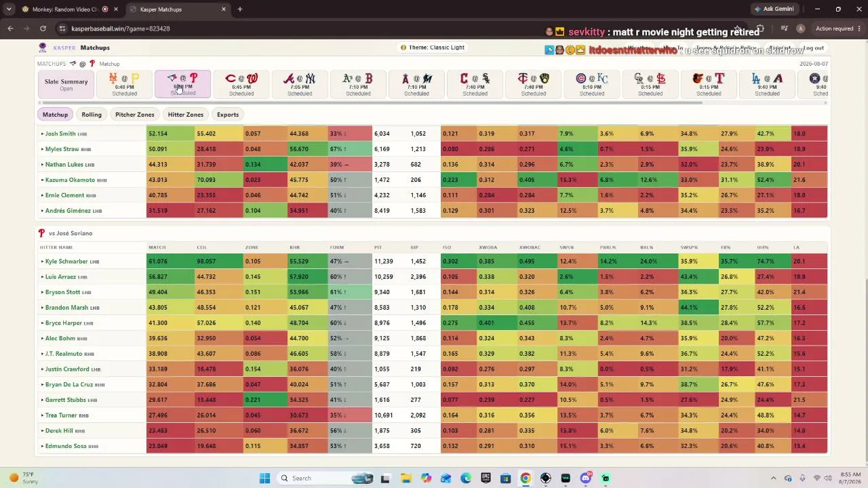868x488 pixels.
Task: Switch to the Rolling tab
Action: (92, 115)
